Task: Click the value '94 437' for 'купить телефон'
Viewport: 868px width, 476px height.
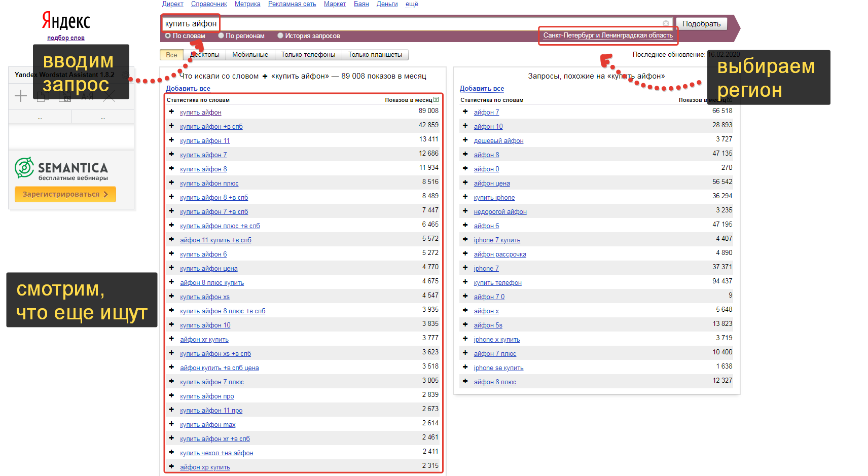Action: [722, 281]
